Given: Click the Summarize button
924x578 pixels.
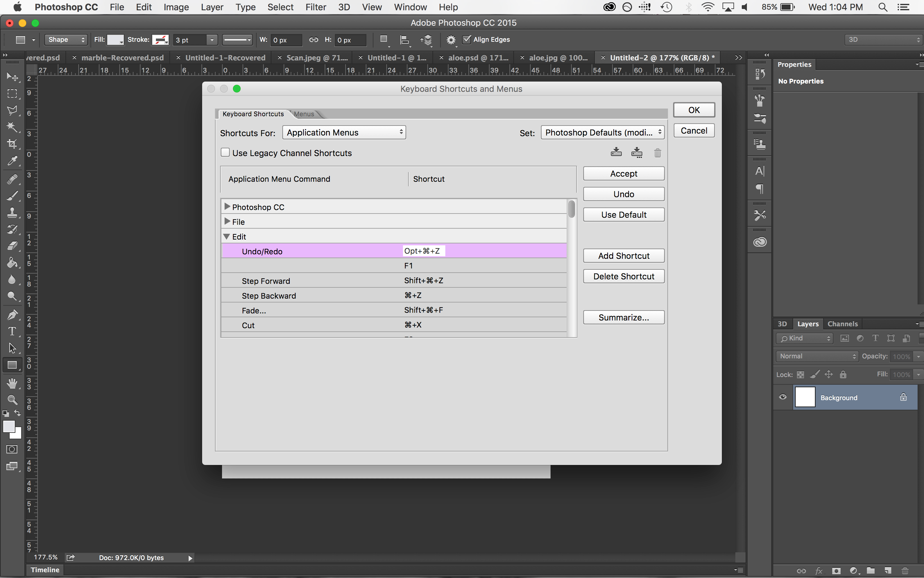Looking at the screenshot, I should (x=623, y=317).
